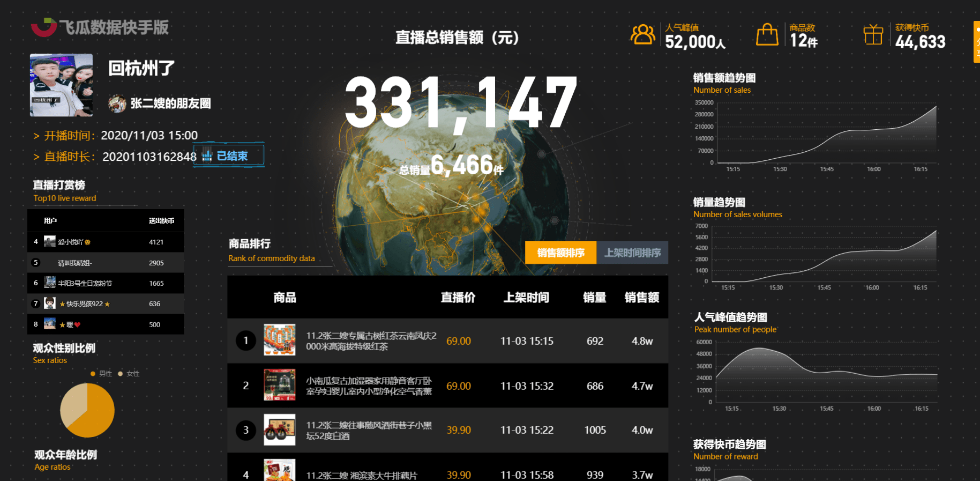Click the 已结束 live status badge
This screenshot has height=481, width=980.
coord(229,156)
